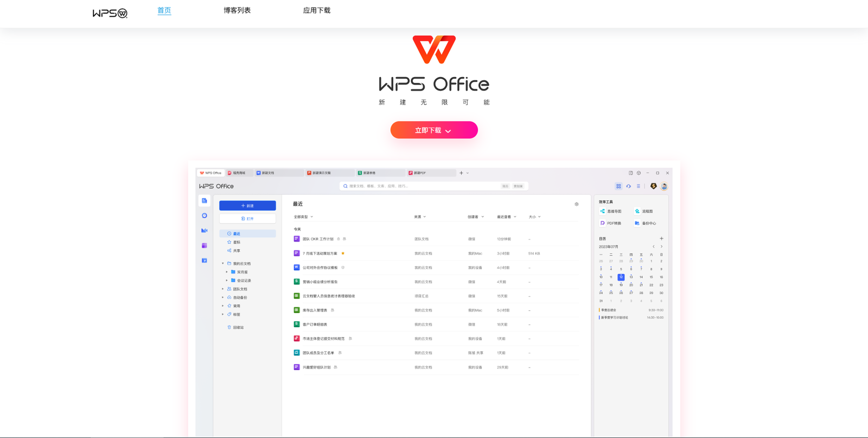Expand the 双月报 folder arrow
This screenshot has width=868, height=438.
pyautogui.click(x=227, y=272)
